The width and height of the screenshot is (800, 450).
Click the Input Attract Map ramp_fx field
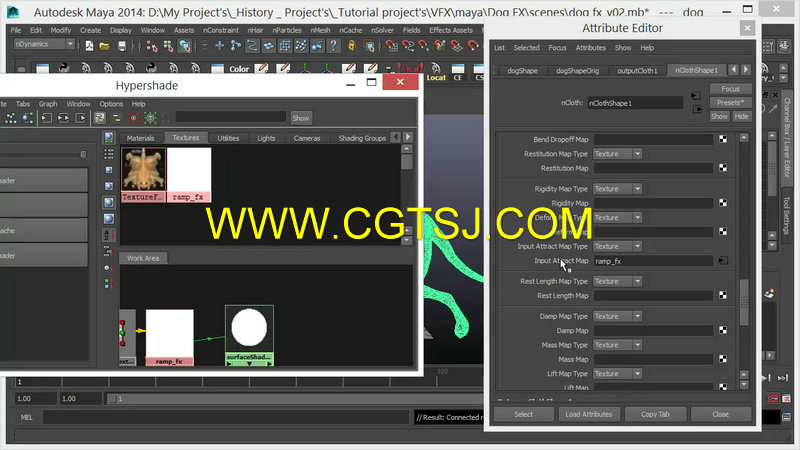click(653, 261)
